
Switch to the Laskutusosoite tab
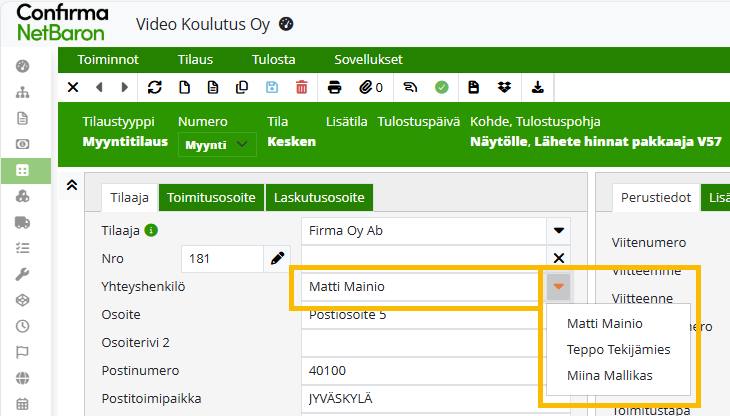[x=320, y=198]
